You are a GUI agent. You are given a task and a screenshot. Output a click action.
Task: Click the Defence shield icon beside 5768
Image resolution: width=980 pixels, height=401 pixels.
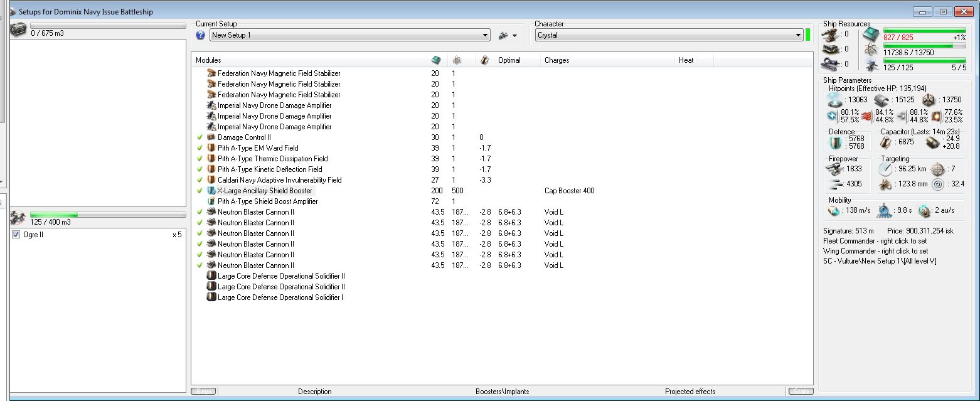click(836, 142)
